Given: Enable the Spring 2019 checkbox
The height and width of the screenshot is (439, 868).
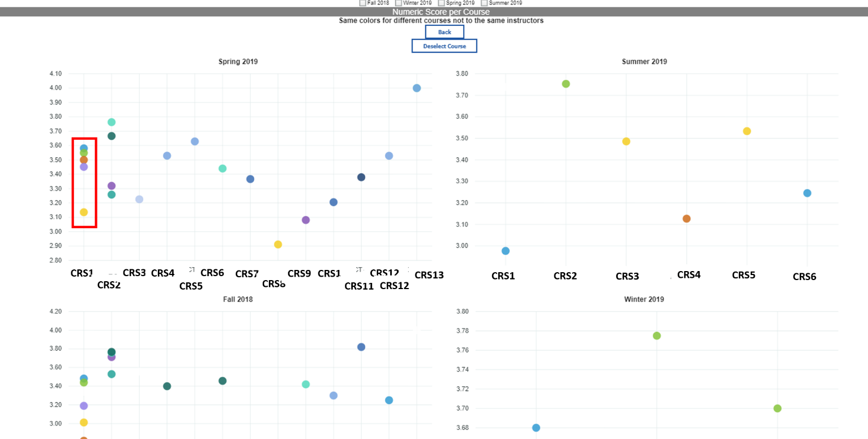Looking at the screenshot, I should (x=441, y=3).
